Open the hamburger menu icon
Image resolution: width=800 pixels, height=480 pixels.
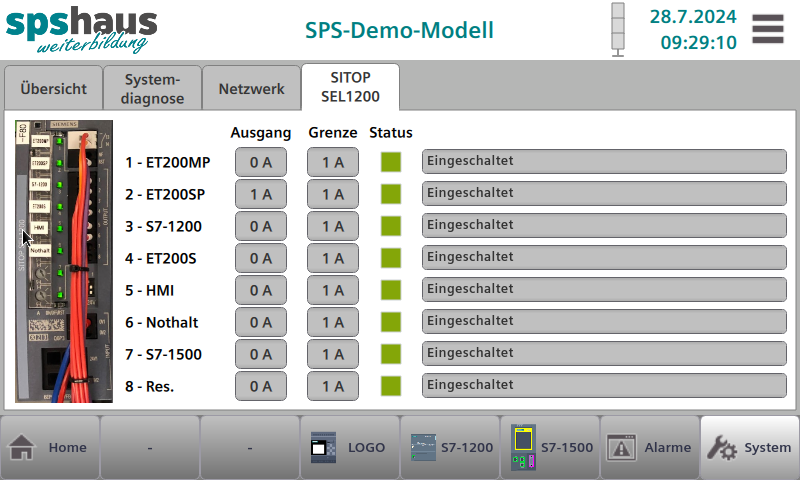(768, 29)
